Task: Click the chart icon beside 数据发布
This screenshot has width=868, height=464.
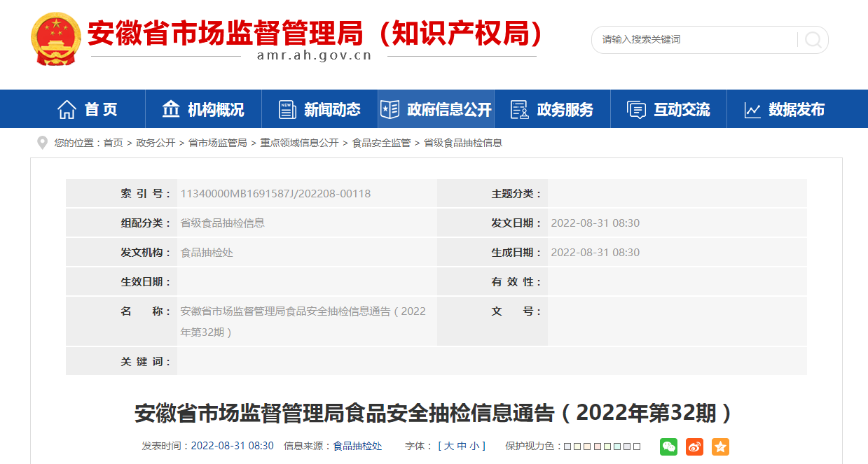Action: pos(752,110)
